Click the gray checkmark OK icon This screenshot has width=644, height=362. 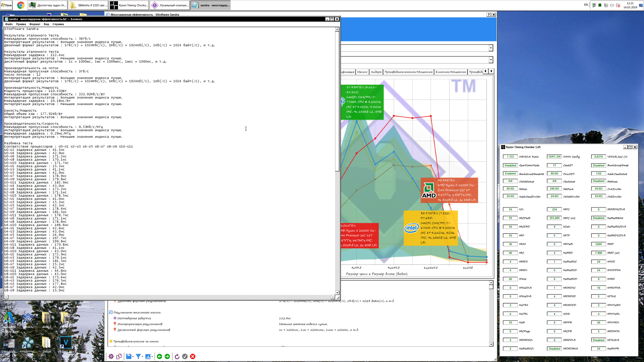[185, 356]
